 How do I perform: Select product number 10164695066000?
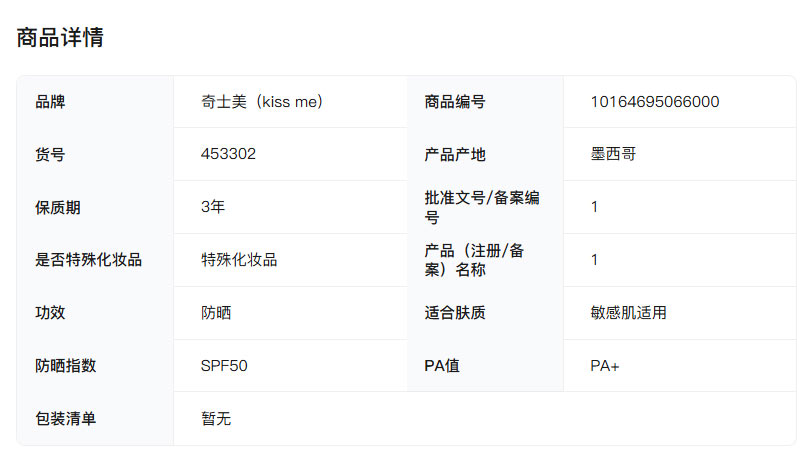(655, 102)
